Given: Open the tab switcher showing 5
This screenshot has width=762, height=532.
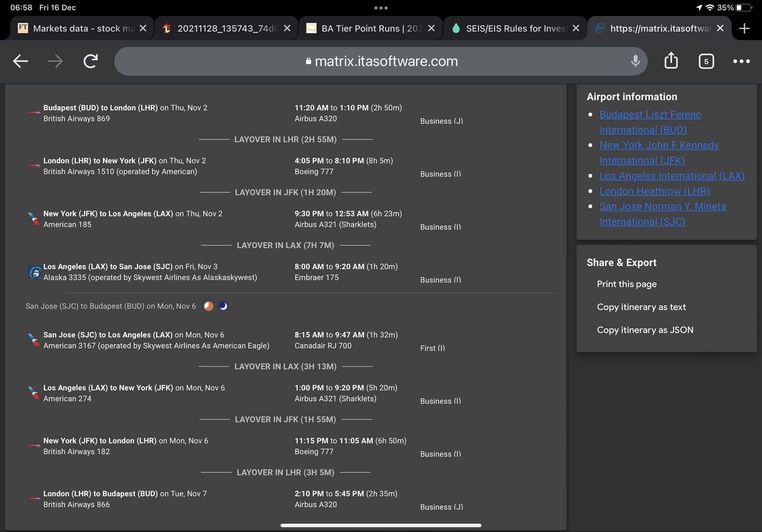Looking at the screenshot, I should tap(706, 61).
